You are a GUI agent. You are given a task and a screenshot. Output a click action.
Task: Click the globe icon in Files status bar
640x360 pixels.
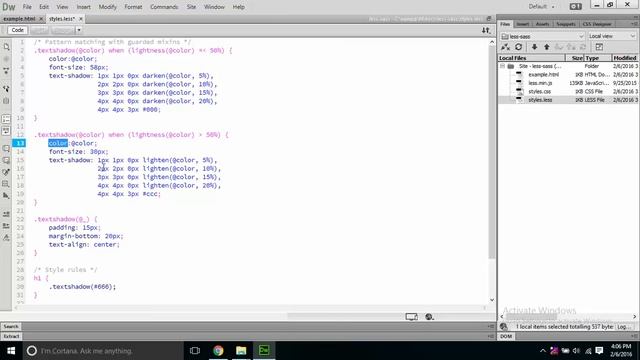(x=504, y=327)
